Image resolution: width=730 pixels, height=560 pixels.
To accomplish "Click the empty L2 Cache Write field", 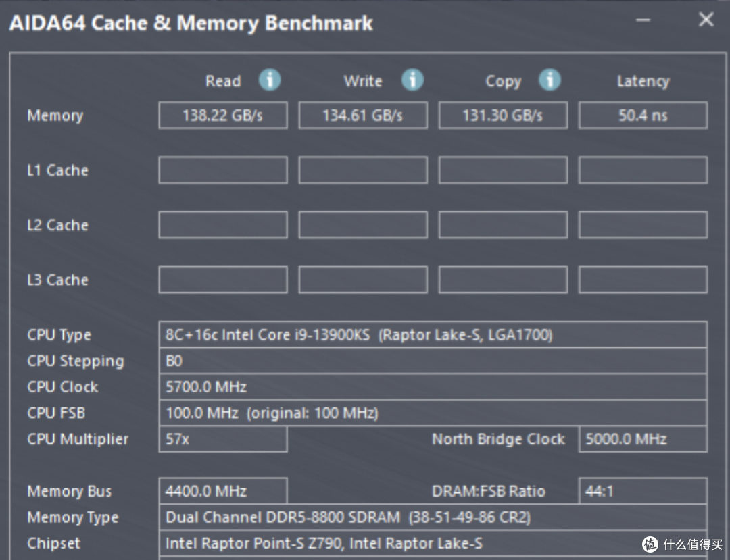I will (x=363, y=224).
